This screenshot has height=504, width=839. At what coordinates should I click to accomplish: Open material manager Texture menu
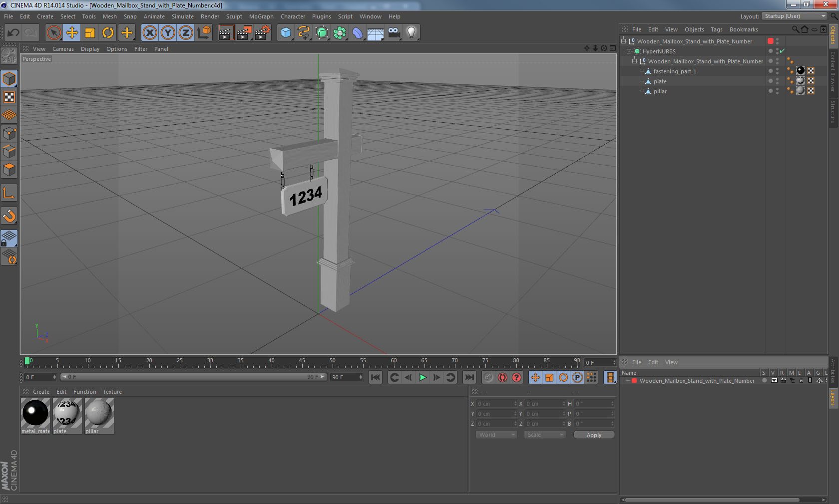click(112, 392)
